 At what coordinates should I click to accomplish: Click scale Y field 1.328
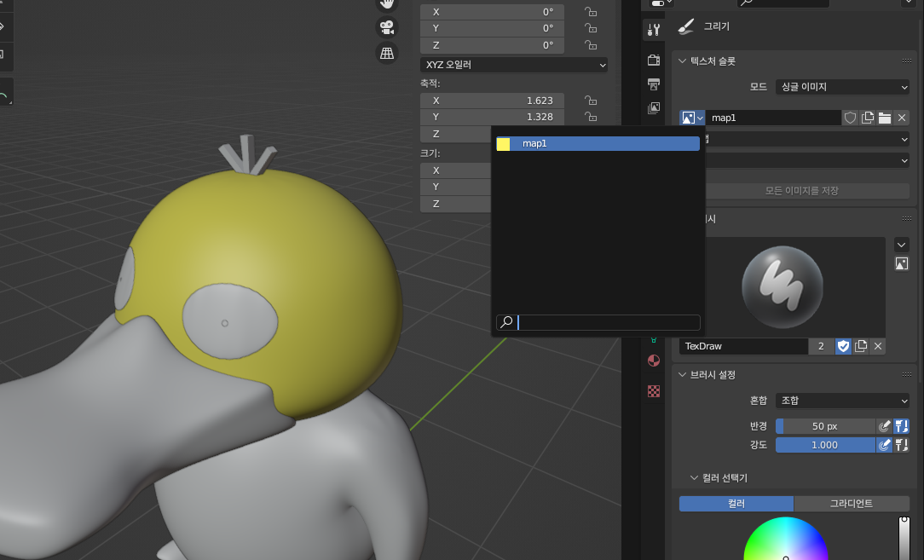[492, 117]
